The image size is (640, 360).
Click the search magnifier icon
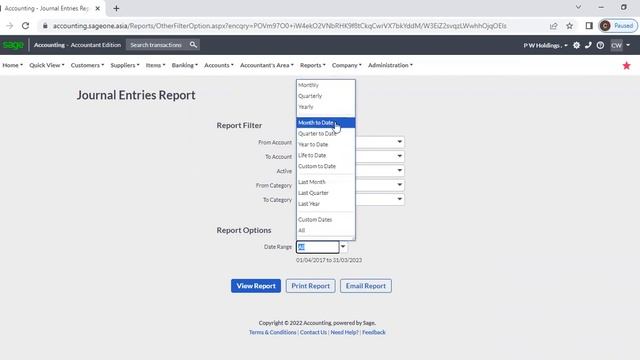coord(193,45)
